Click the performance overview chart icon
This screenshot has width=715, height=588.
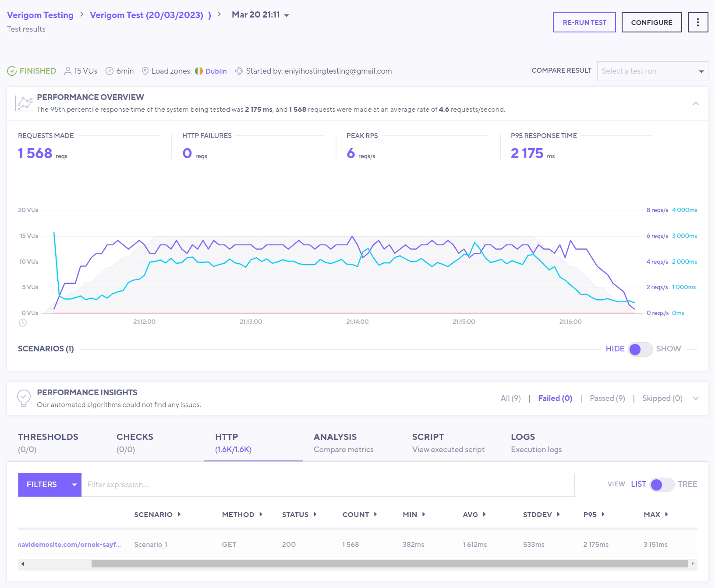point(24,103)
